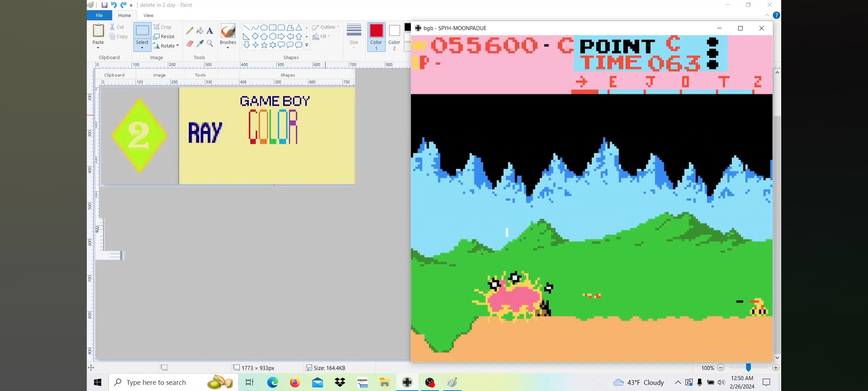The height and width of the screenshot is (391, 868).
Task: Pick the five-point star shape
Action: click(264, 45)
